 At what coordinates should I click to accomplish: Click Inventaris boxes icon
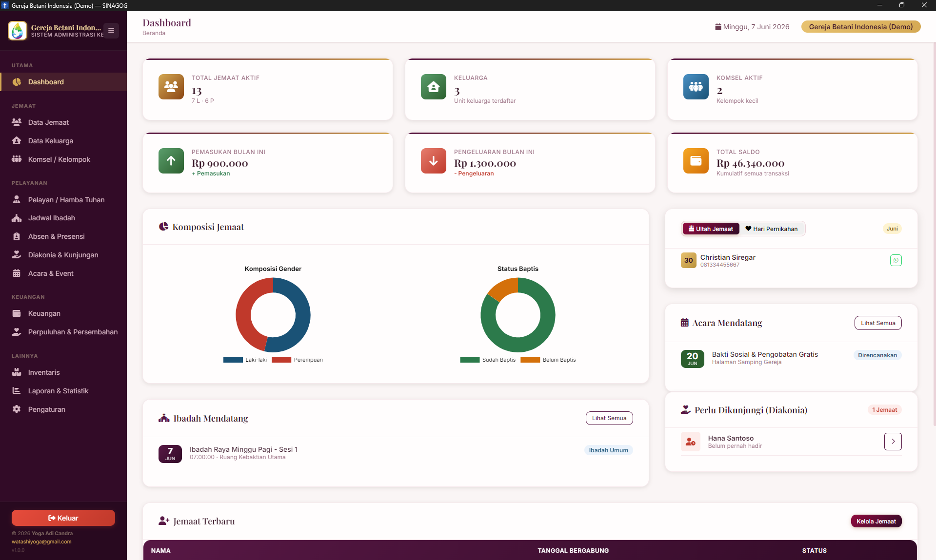coord(17,372)
